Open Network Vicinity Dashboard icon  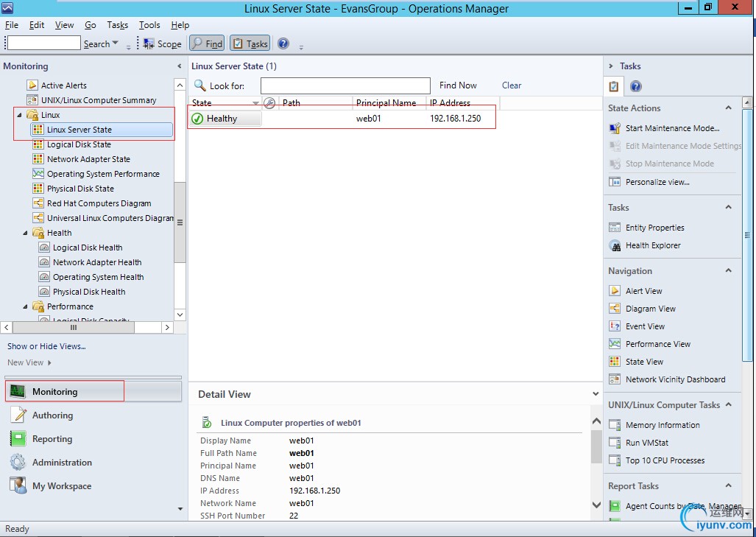point(615,379)
